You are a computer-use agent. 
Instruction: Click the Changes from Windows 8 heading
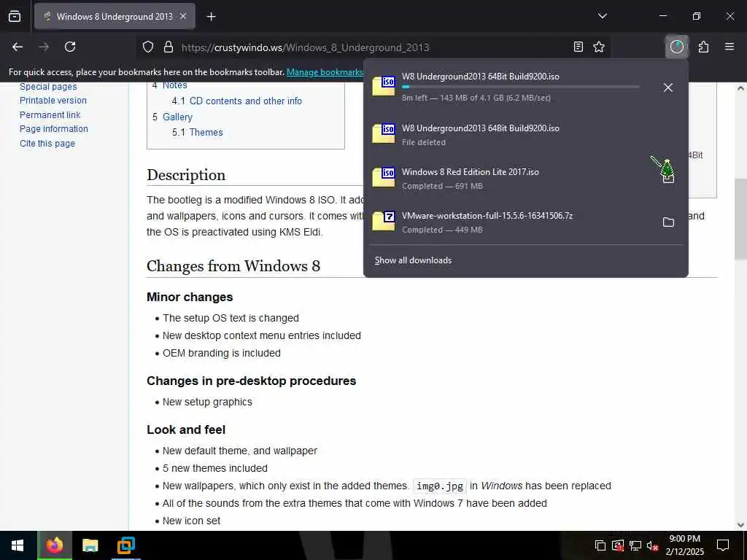[233, 265]
